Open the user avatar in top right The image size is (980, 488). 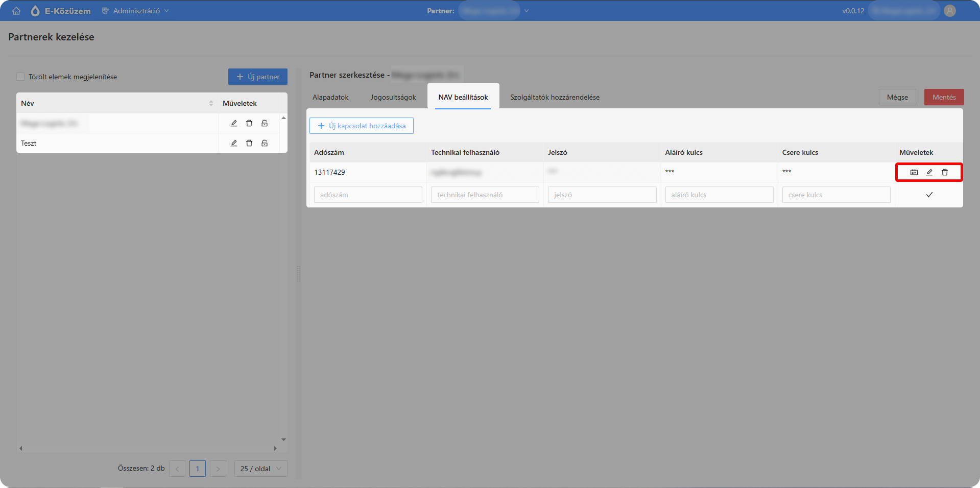click(x=950, y=11)
